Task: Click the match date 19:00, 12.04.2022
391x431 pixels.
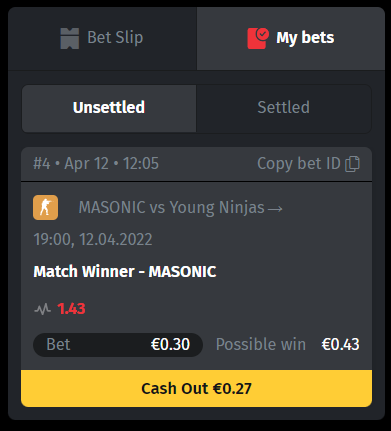Action: click(x=93, y=240)
